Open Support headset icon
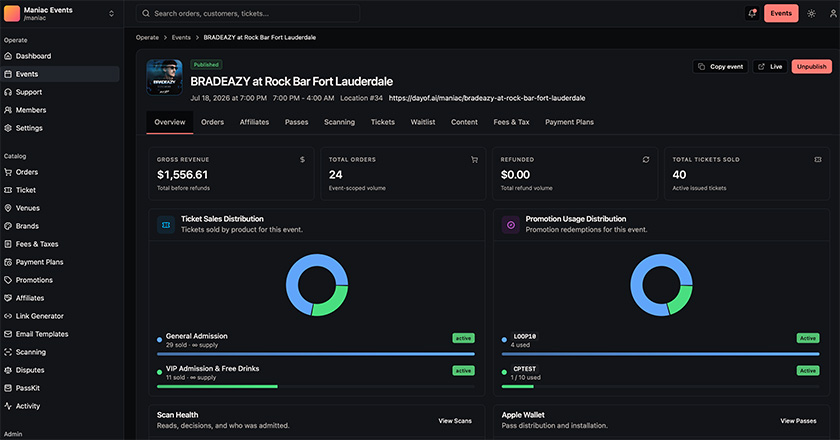Viewport: 840px width, 440px height. (x=8, y=92)
